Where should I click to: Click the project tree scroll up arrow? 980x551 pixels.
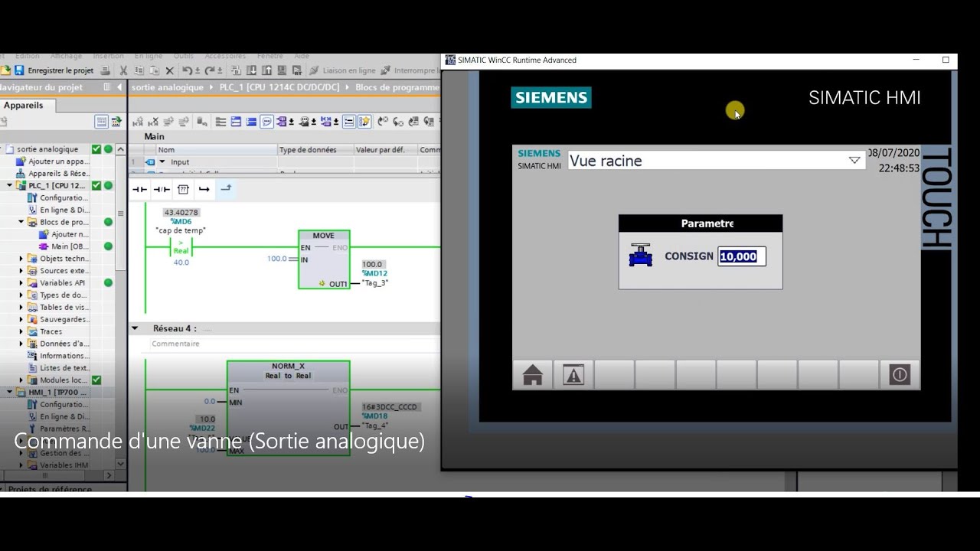(x=120, y=149)
